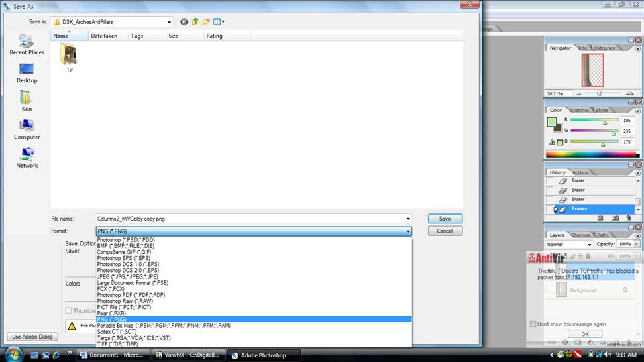Click OK in AntiVir notification
644x362 pixels.
pyautogui.click(x=585, y=334)
